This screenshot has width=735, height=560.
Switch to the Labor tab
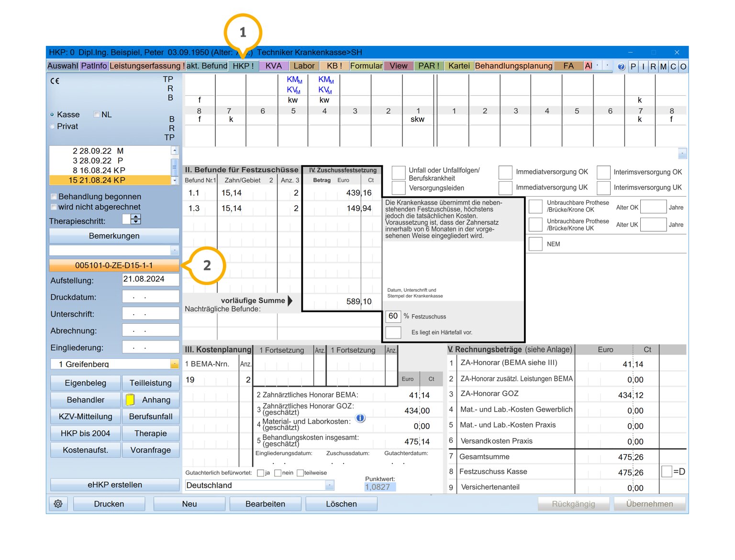click(304, 66)
